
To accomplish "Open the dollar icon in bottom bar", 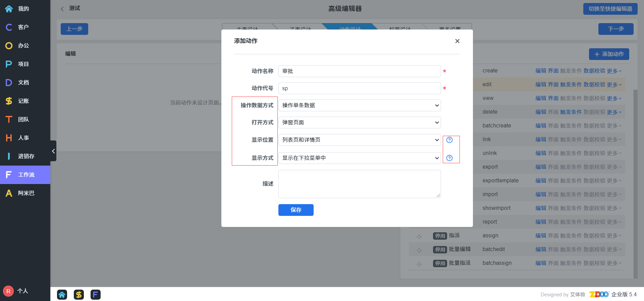I will click(x=79, y=294).
